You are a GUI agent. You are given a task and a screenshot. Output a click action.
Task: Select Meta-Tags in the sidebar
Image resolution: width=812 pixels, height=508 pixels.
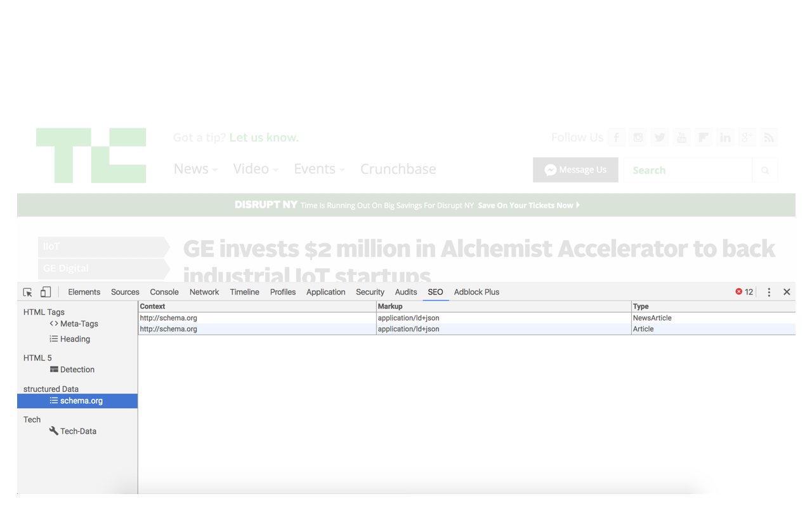pos(74,324)
